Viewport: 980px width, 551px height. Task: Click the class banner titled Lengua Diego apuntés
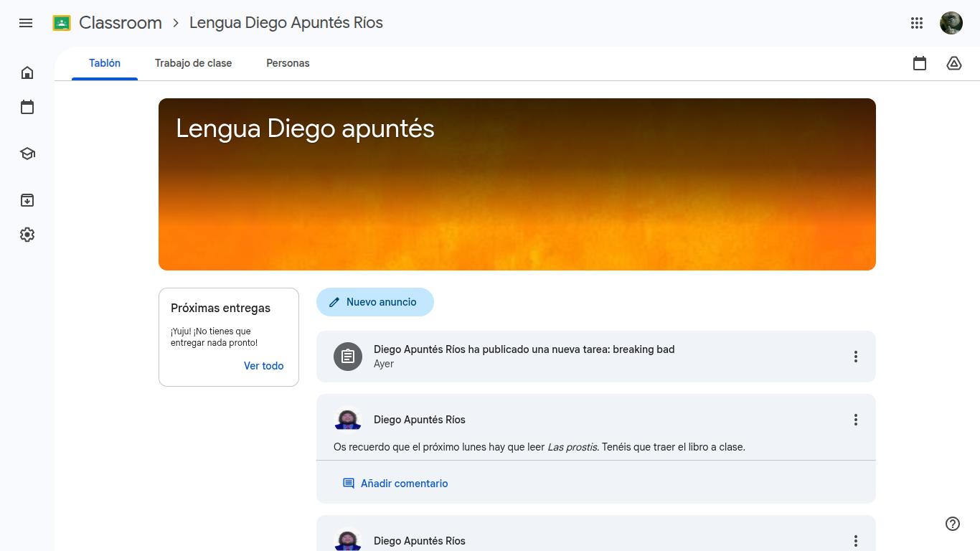517,184
